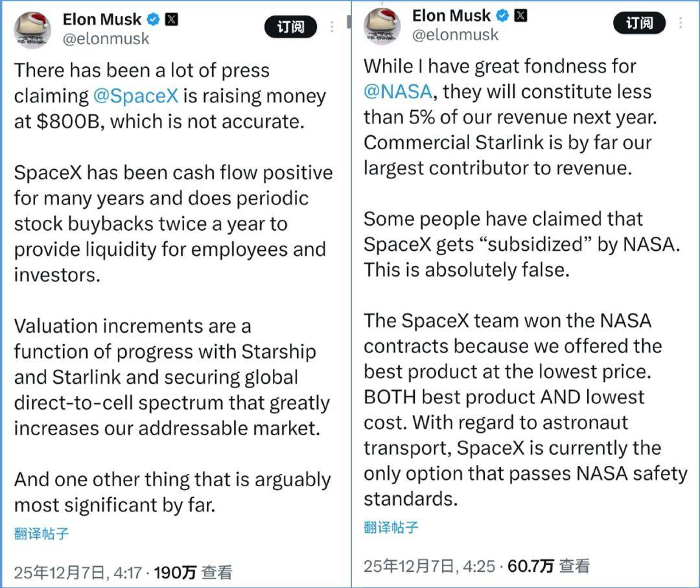Click the Elon Musk display name in left post
700x588 pixels.
(x=102, y=19)
